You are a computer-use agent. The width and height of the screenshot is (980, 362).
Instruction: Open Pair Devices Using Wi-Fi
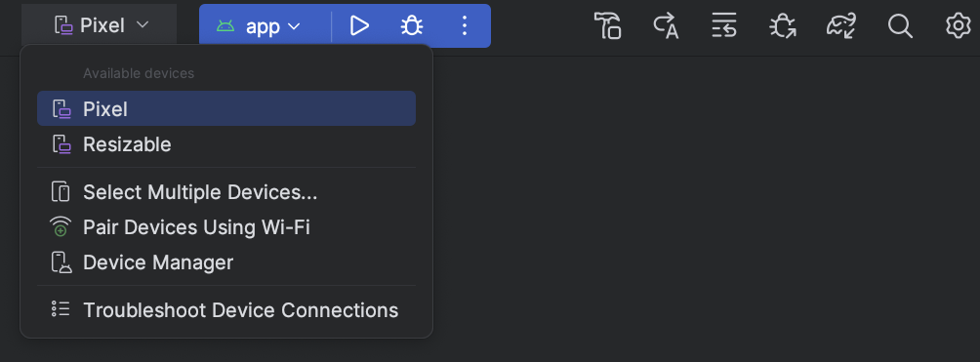point(226,227)
